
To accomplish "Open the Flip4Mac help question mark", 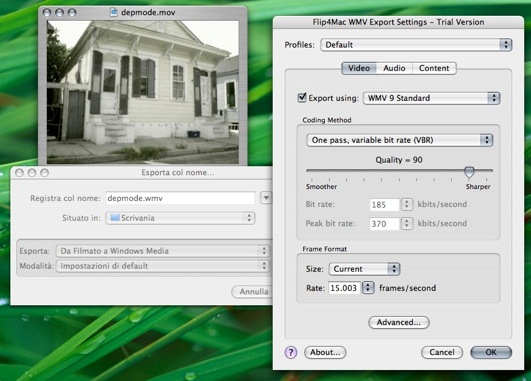I will 291,353.
